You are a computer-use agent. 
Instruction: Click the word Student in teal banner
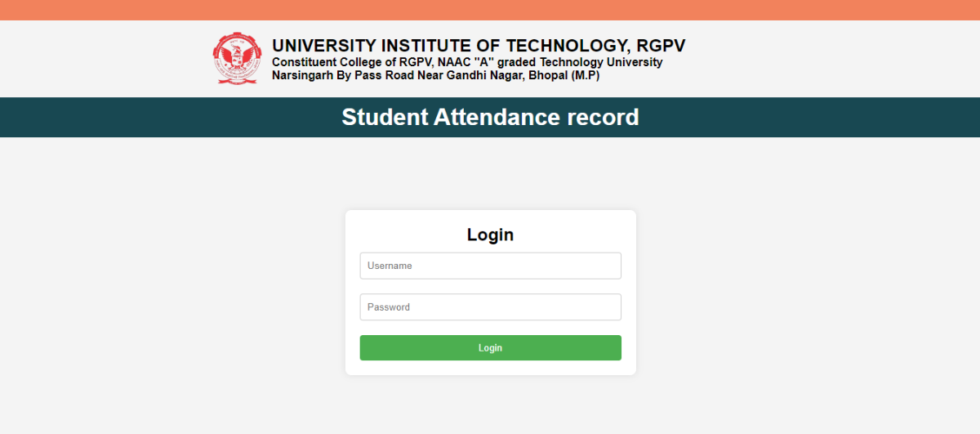click(385, 117)
